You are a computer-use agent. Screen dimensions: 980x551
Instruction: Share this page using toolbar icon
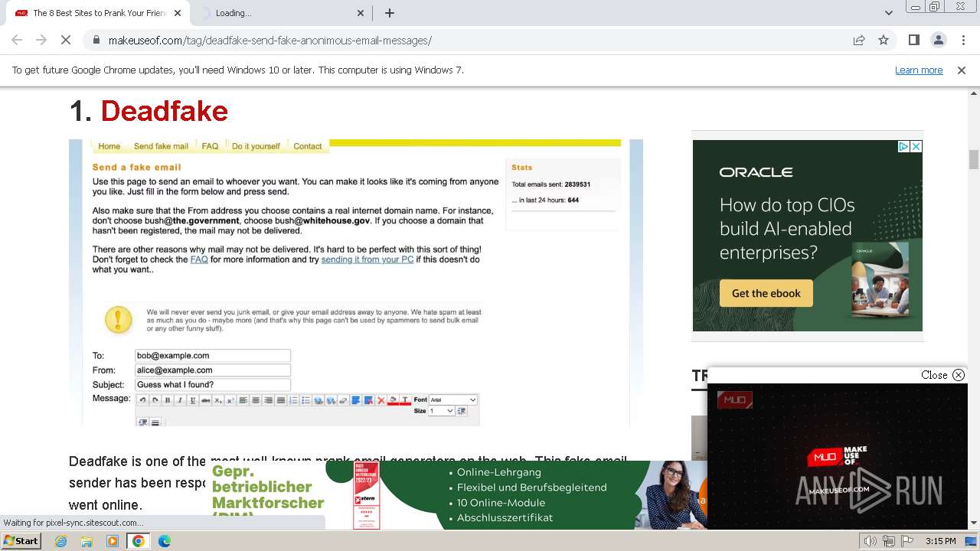point(859,41)
